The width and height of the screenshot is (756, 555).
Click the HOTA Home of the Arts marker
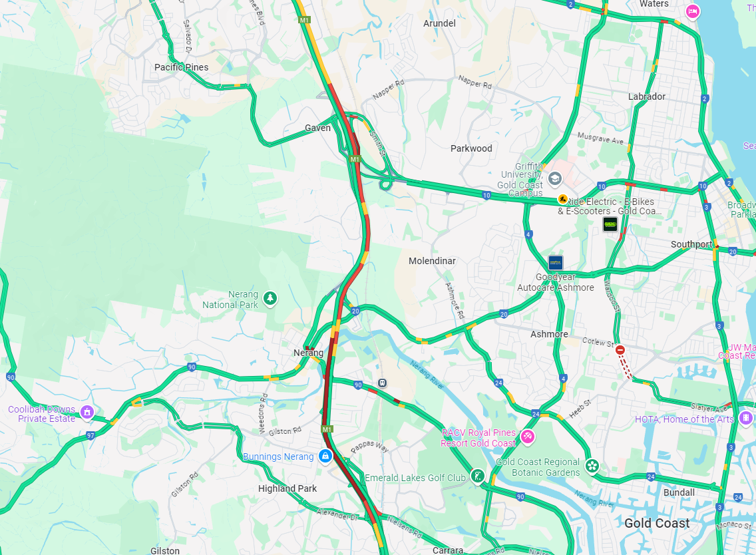745,417
